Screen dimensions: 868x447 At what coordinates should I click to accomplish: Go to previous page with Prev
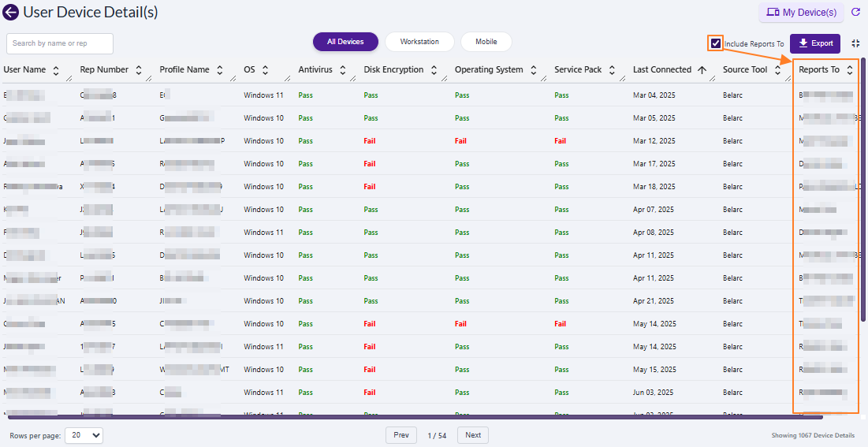click(401, 435)
